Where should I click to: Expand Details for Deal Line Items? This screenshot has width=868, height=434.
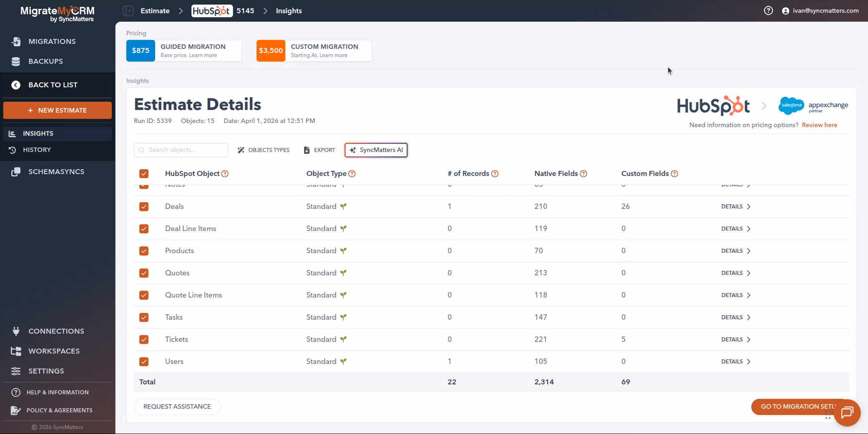[x=736, y=229]
